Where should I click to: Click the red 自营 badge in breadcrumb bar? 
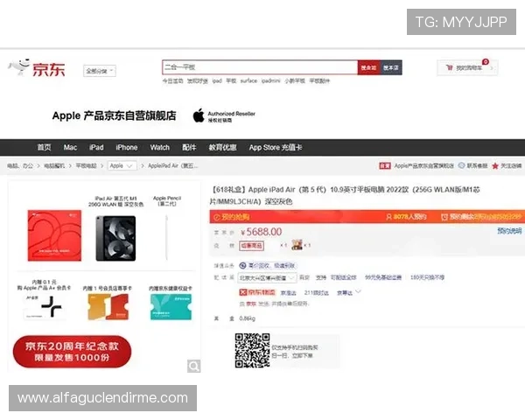(385, 165)
